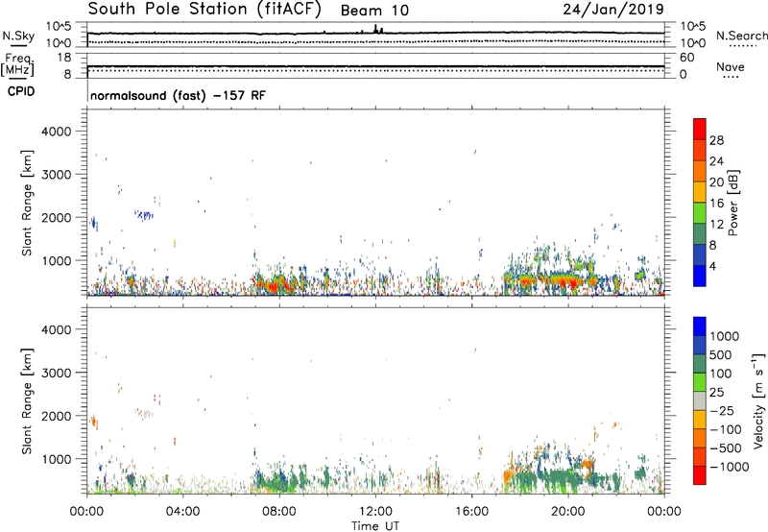Click the '500' label on velocity colorbar
768x532 pixels.
tap(723, 354)
